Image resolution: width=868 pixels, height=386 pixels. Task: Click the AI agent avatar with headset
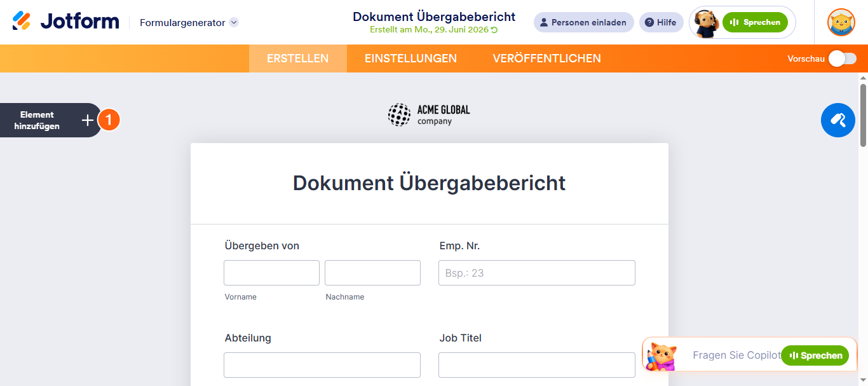click(706, 23)
